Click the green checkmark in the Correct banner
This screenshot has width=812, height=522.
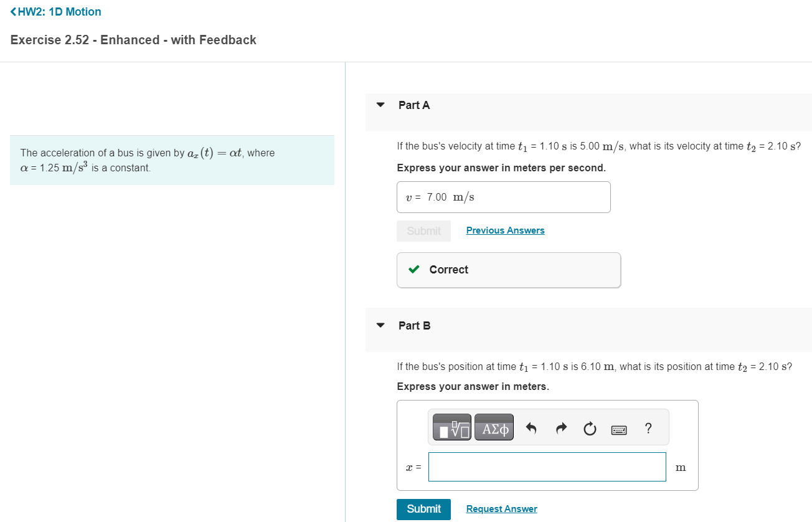point(413,269)
